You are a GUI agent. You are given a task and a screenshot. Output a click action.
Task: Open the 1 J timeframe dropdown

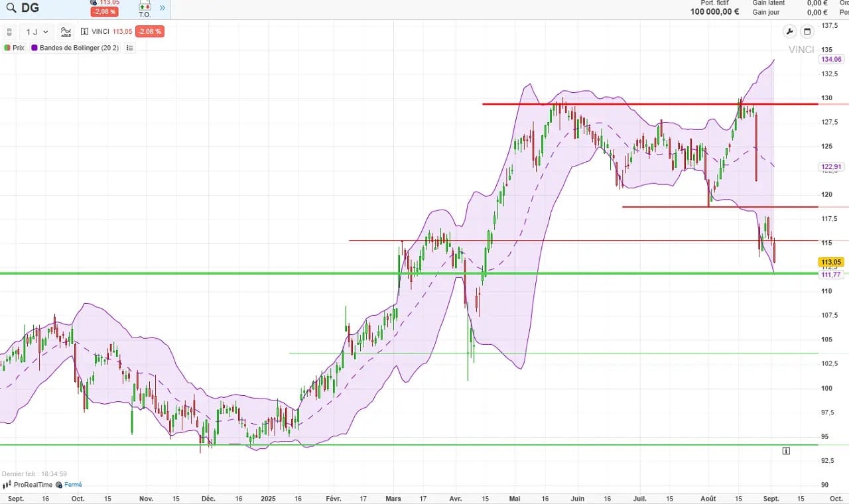pyautogui.click(x=36, y=32)
